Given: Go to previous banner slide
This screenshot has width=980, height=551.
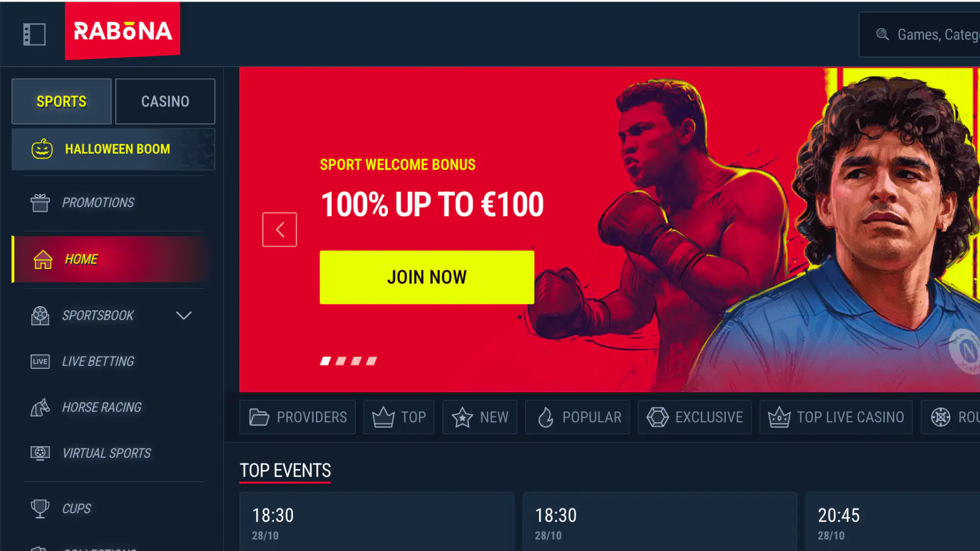Looking at the screenshot, I should point(279,230).
